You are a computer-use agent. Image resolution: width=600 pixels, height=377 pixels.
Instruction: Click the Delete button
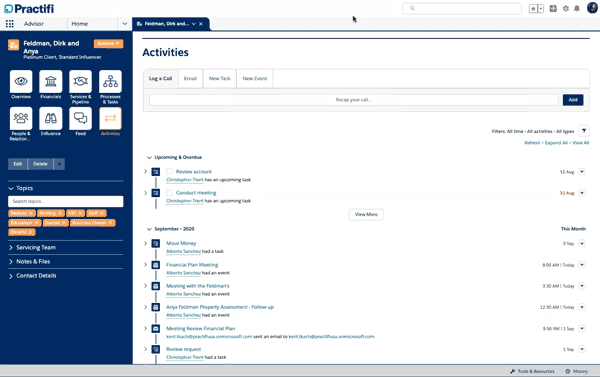coord(40,164)
